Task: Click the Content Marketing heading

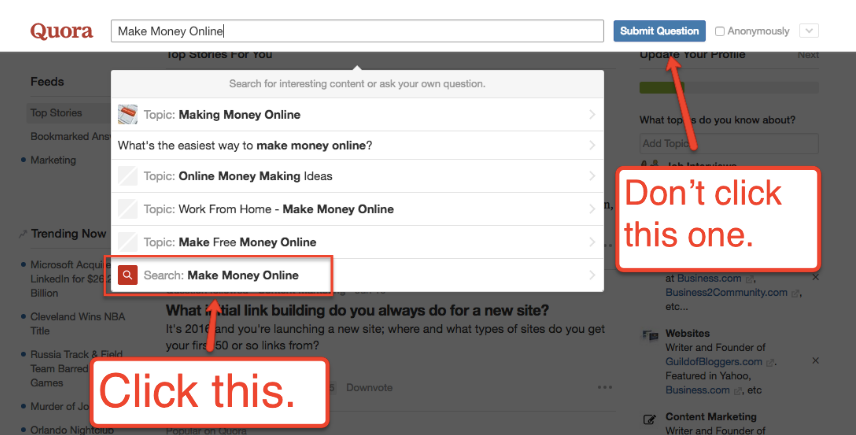Action: [x=711, y=416]
